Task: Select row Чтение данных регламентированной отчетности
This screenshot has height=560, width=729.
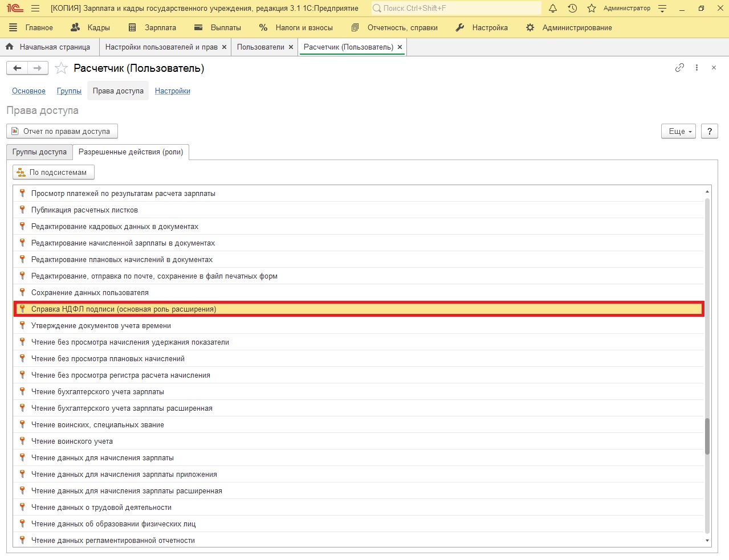Action: 359,540
